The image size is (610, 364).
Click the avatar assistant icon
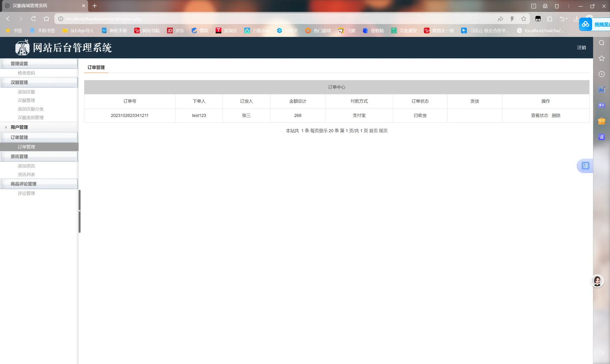[597, 281]
